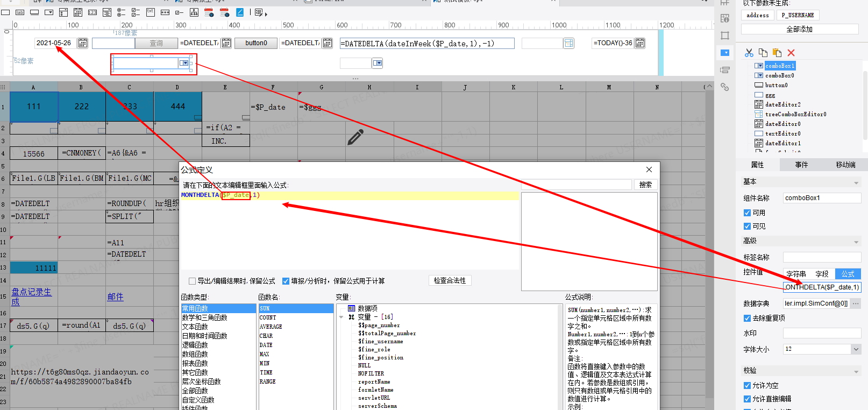Select the blue pencil edit widget tool
The image size is (868, 410).
(240, 12)
